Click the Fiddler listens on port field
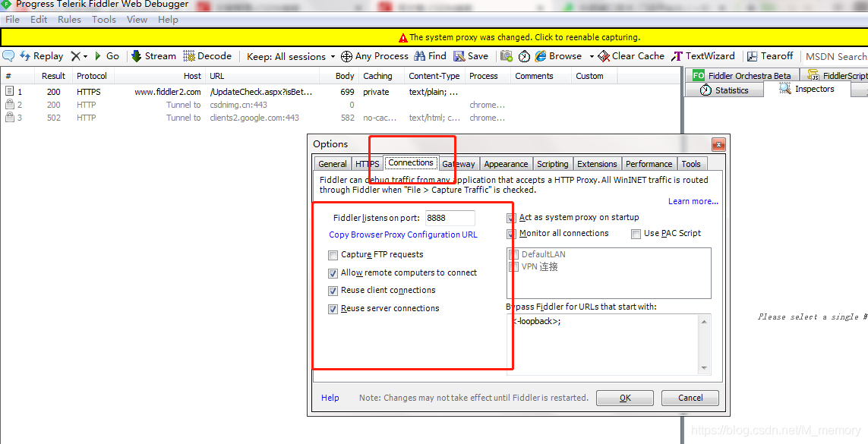This screenshot has width=868, height=444. pyautogui.click(x=450, y=218)
